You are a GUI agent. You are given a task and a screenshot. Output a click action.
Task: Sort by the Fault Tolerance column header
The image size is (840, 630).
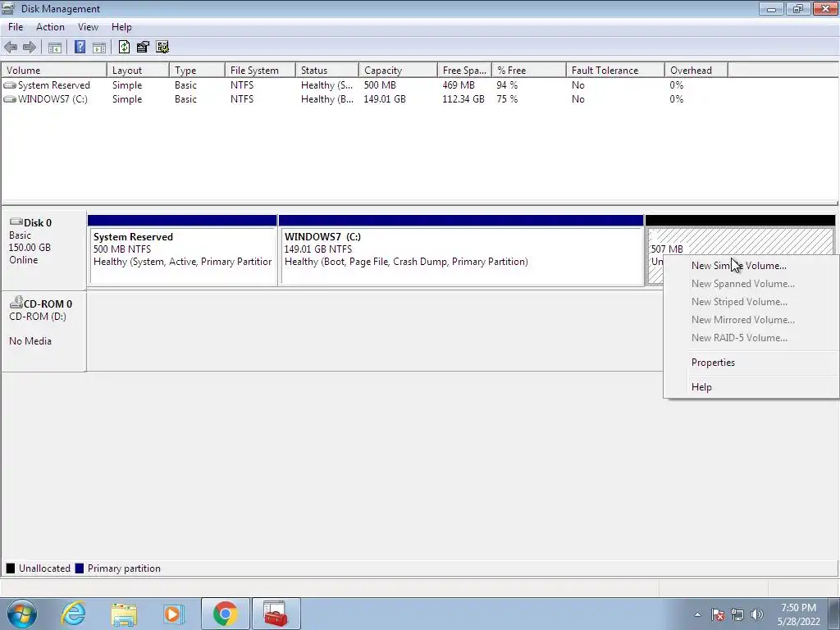(x=615, y=71)
